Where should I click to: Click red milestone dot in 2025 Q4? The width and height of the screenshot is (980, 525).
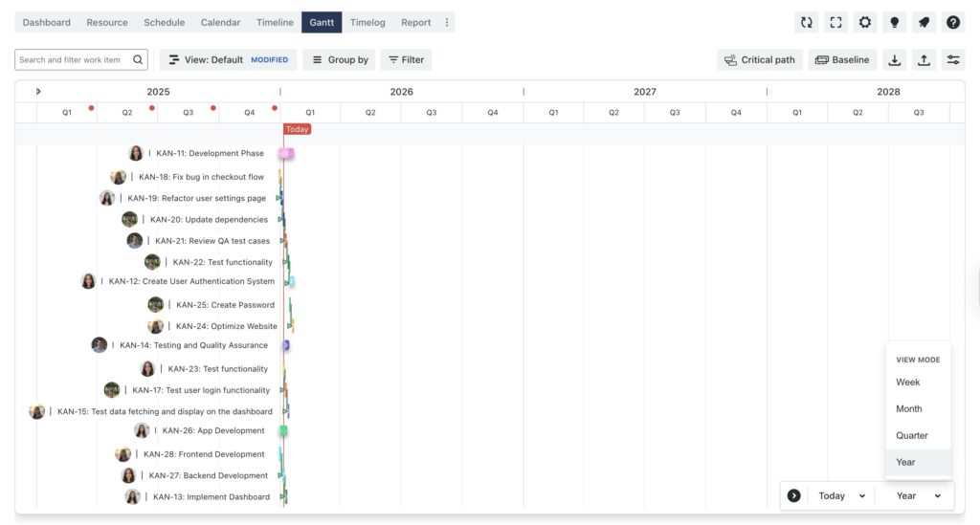275,108
